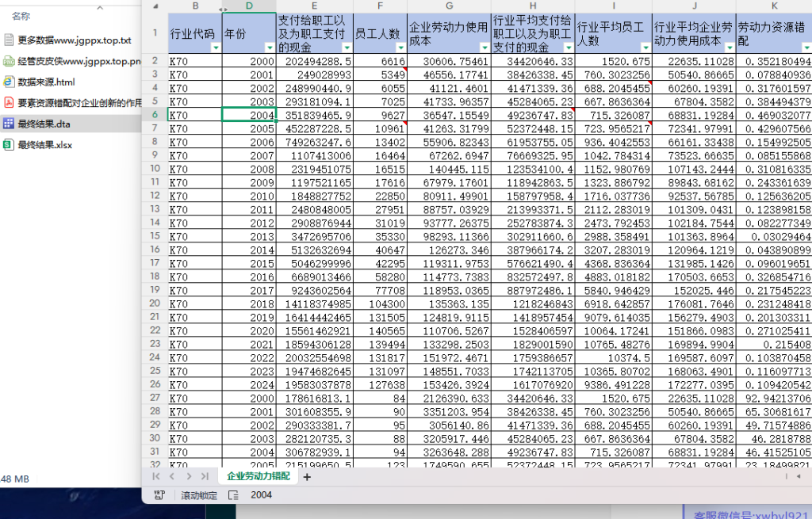The height and width of the screenshot is (519, 812).
Task: Click the cell containing 249028993
Action: click(x=315, y=74)
